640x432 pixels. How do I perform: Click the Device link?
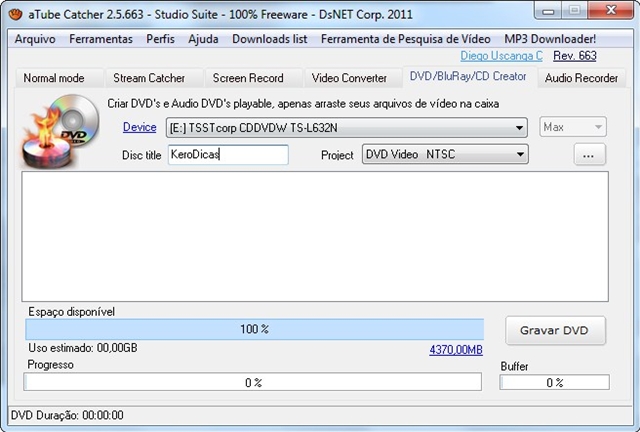tap(140, 127)
